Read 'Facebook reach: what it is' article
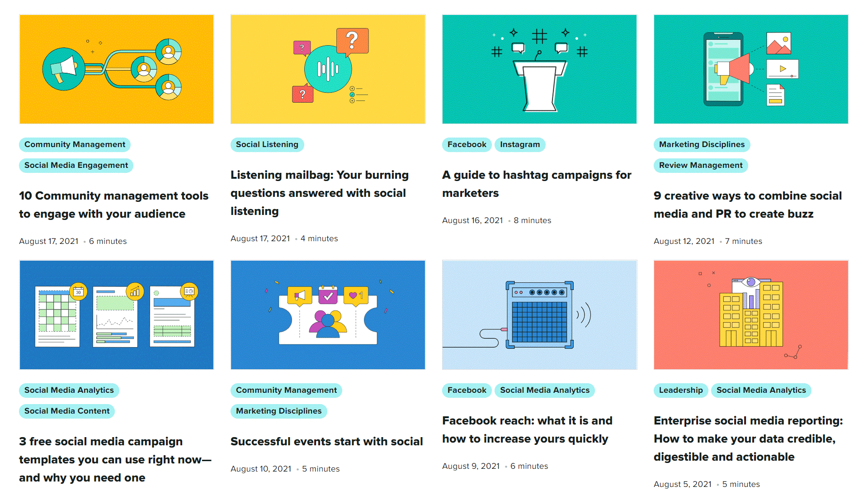Image resolution: width=868 pixels, height=491 pixels. coord(527,430)
